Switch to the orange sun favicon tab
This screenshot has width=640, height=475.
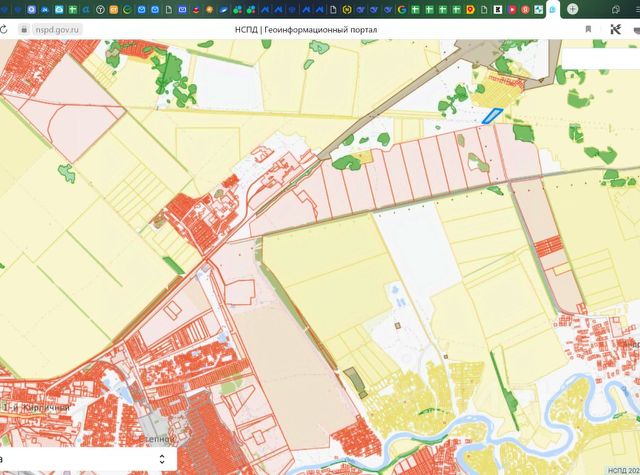click(210, 9)
